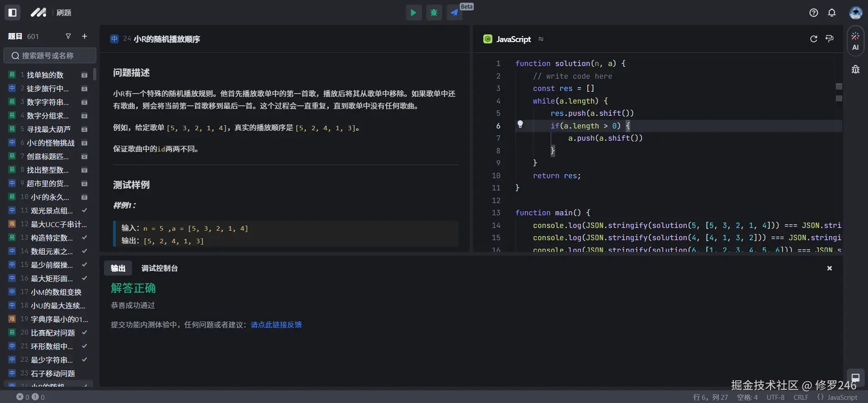This screenshot has height=403, width=868.
Task: Select the 输出 tab
Action: (x=118, y=268)
